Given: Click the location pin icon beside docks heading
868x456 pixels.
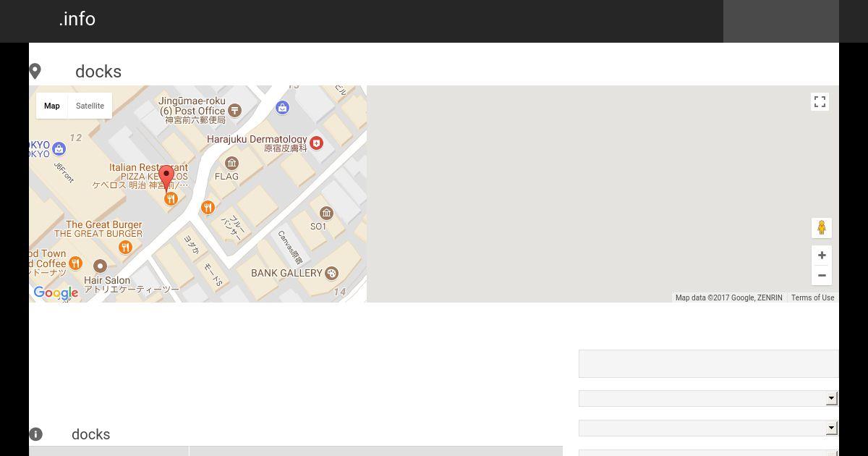Looking at the screenshot, I should [x=35, y=71].
